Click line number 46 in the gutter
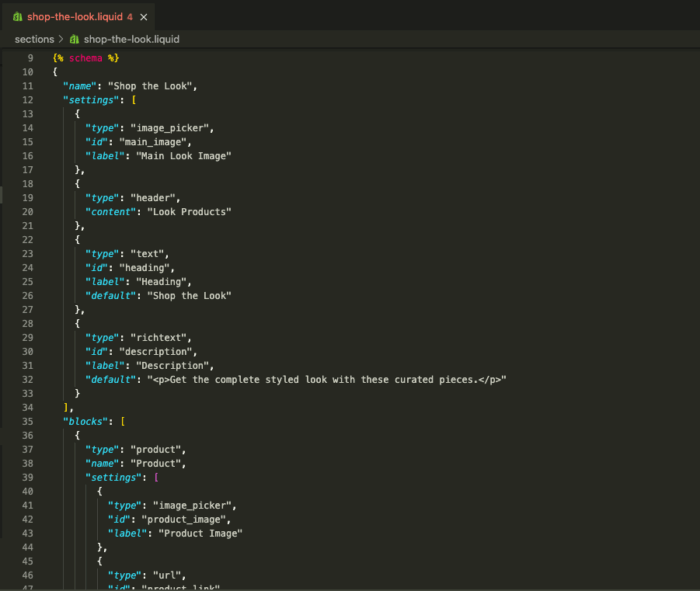Viewport: 700px width, 591px height. (28, 575)
